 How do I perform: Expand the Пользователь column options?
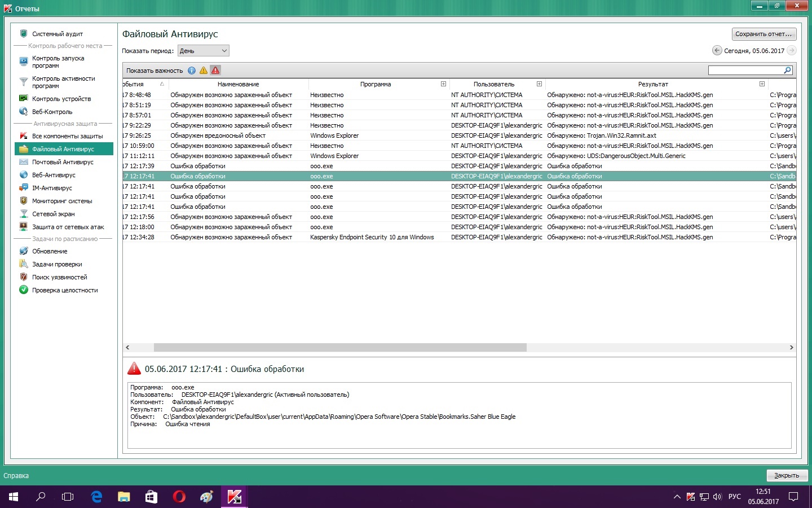[x=539, y=84]
